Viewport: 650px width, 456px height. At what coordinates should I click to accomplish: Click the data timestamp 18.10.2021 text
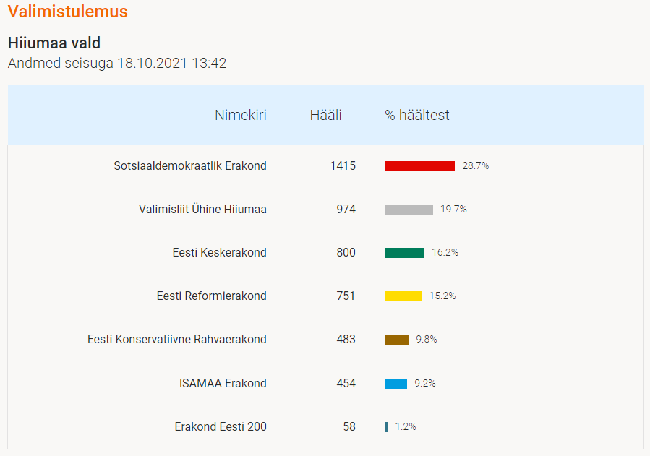tap(151, 63)
